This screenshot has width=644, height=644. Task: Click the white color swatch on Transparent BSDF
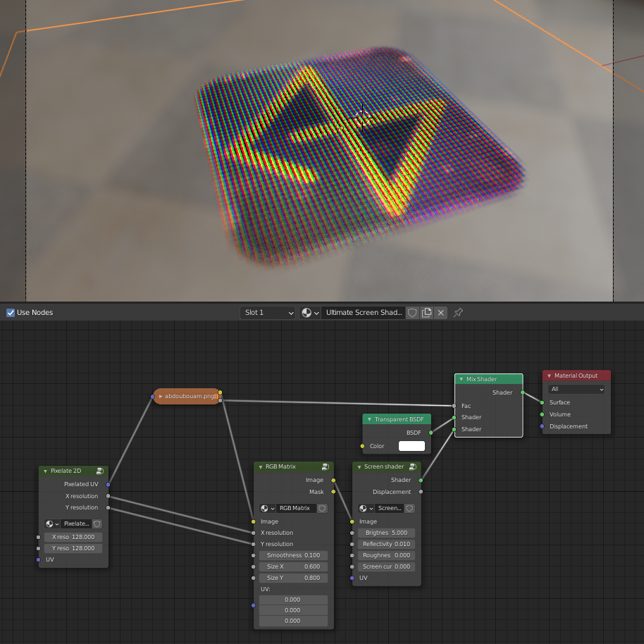point(411,446)
